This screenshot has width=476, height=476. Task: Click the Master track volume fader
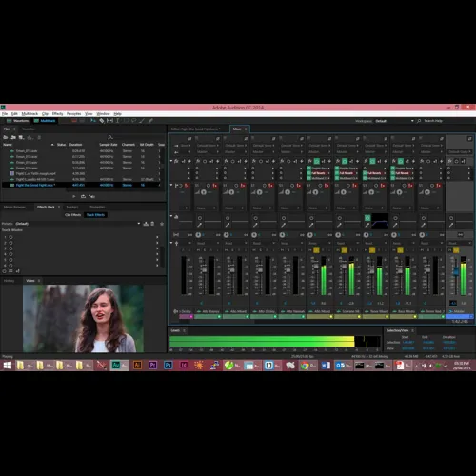(456, 272)
